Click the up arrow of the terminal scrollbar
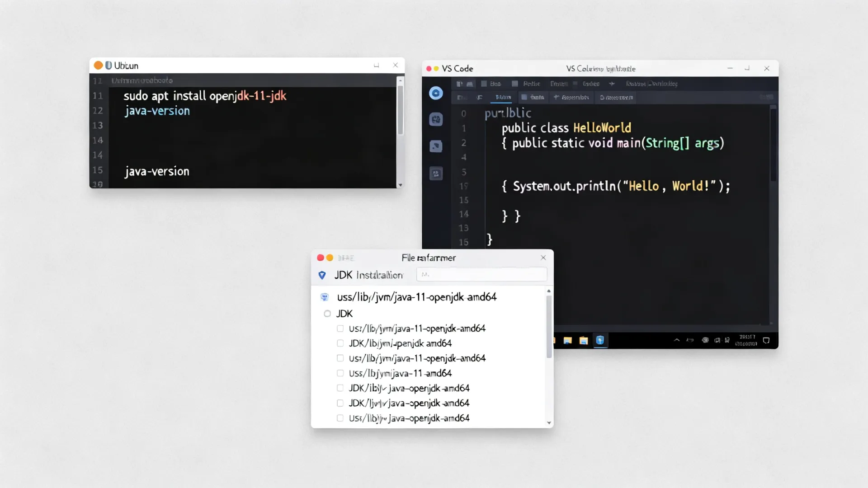Image resolution: width=868 pixels, height=488 pixels. 400,80
